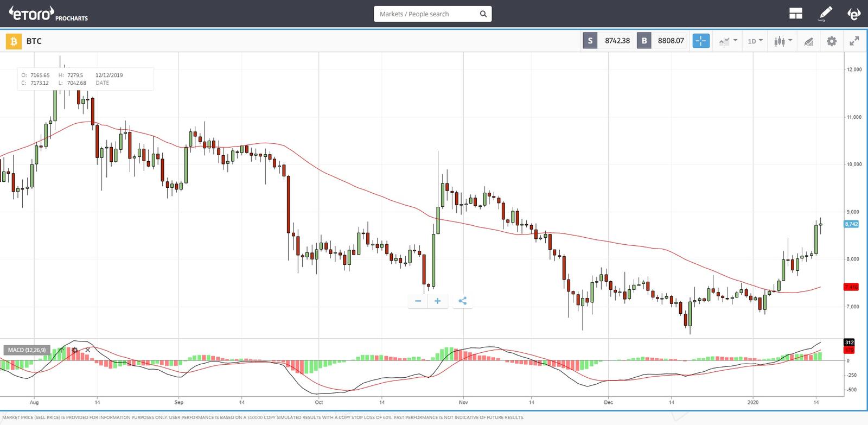This screenshot has height=425, width=868.
Task: Open MACD indicator settings gear
Action: tap(75, 350)
